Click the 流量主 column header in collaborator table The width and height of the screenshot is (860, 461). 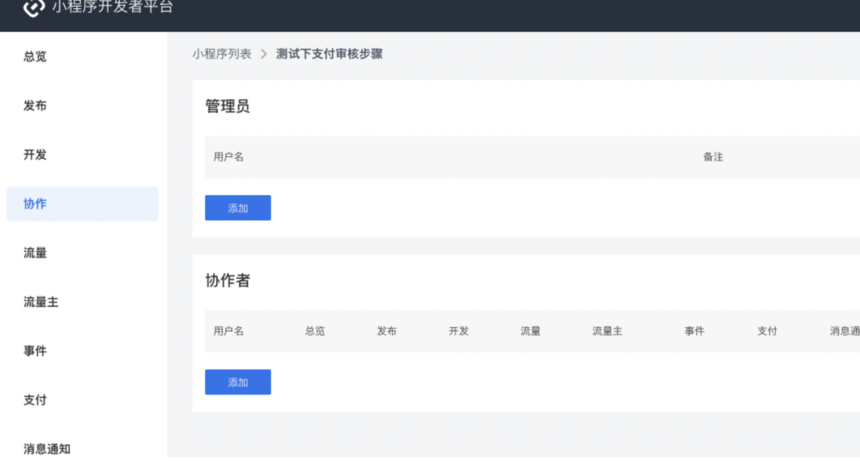point(607,331)
